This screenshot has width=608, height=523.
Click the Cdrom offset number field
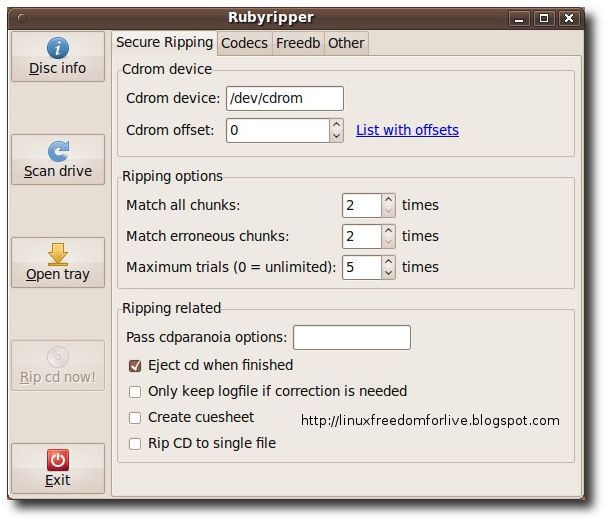[278, 130]
